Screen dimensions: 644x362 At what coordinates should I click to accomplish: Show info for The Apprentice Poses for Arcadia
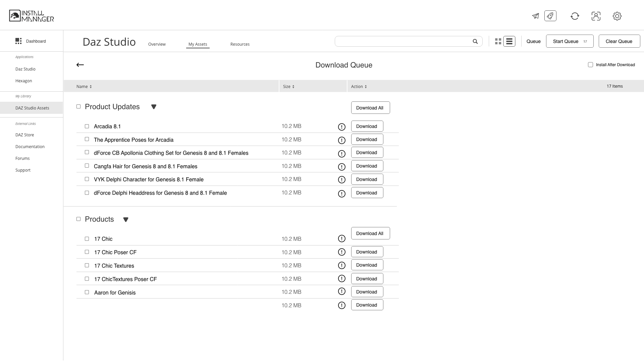pyautogui.click(x=341, y=140)
